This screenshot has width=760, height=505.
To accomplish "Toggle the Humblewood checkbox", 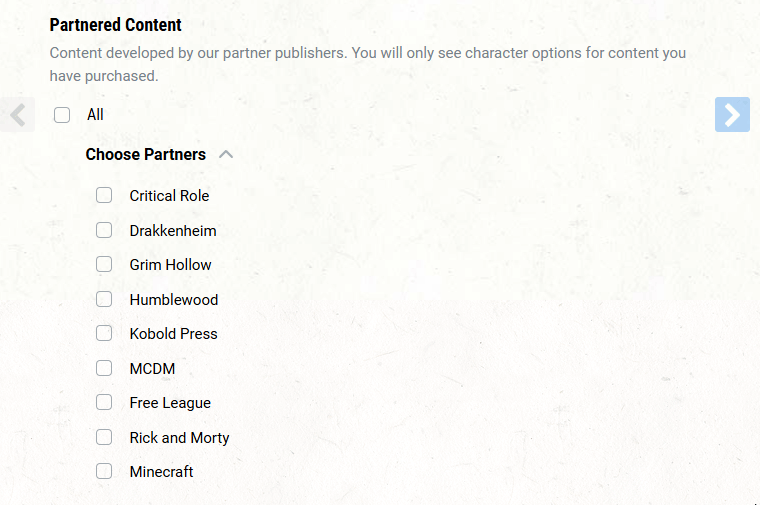I will pos(104,299).
